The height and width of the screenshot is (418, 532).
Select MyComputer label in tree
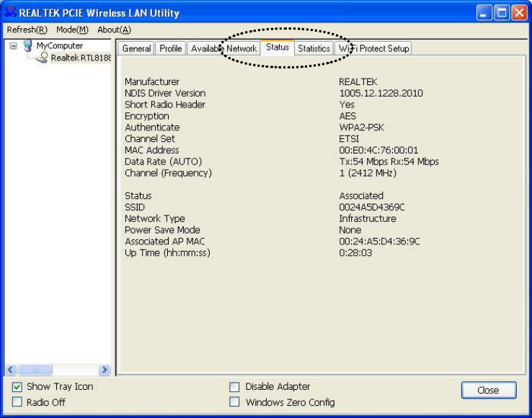coord(60,45)
